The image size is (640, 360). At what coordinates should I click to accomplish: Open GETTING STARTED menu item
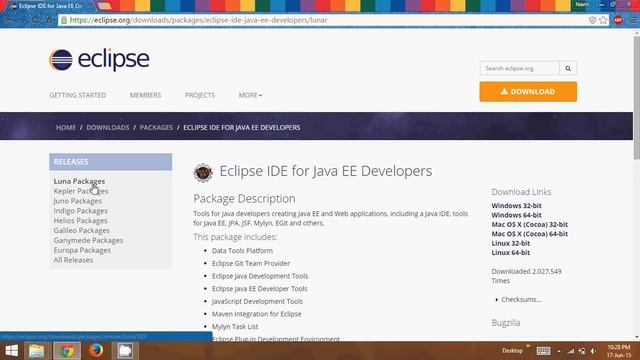point(78,95)
